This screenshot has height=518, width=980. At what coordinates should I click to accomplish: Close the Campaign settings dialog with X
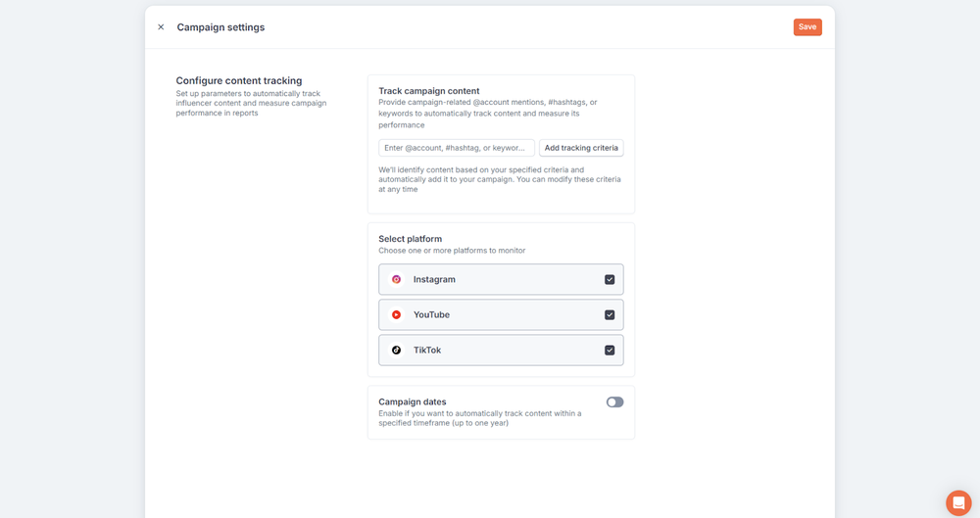click(161, 26)
